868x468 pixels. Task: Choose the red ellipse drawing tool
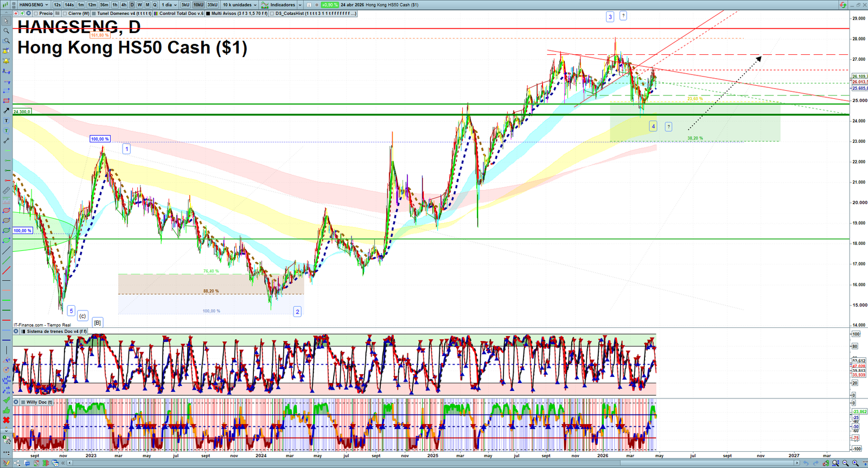7,211
